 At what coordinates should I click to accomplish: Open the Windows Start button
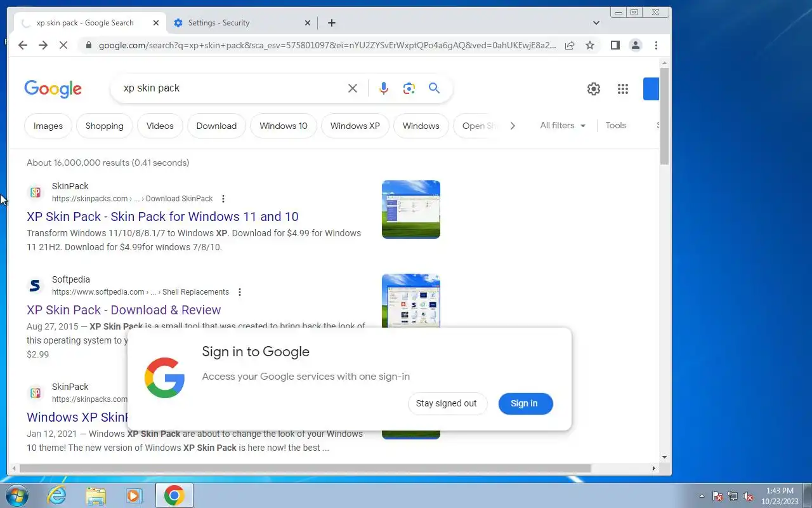pyautogui.click(x=16, y=495)
